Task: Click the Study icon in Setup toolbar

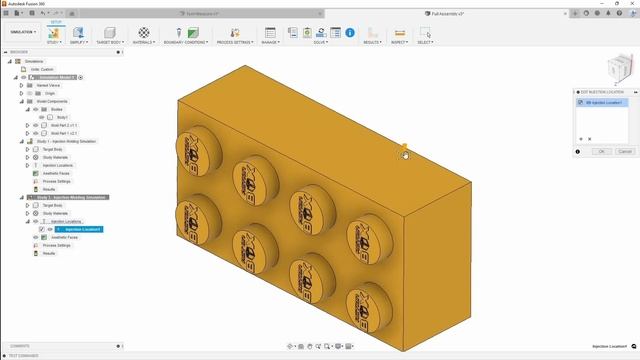Action: pos(53,33)
